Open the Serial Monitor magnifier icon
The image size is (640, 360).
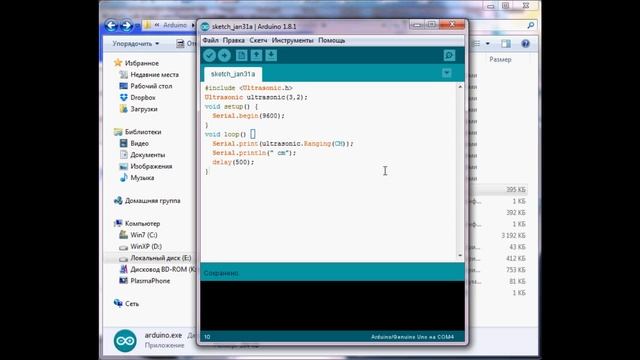click(x=449, y=56)
